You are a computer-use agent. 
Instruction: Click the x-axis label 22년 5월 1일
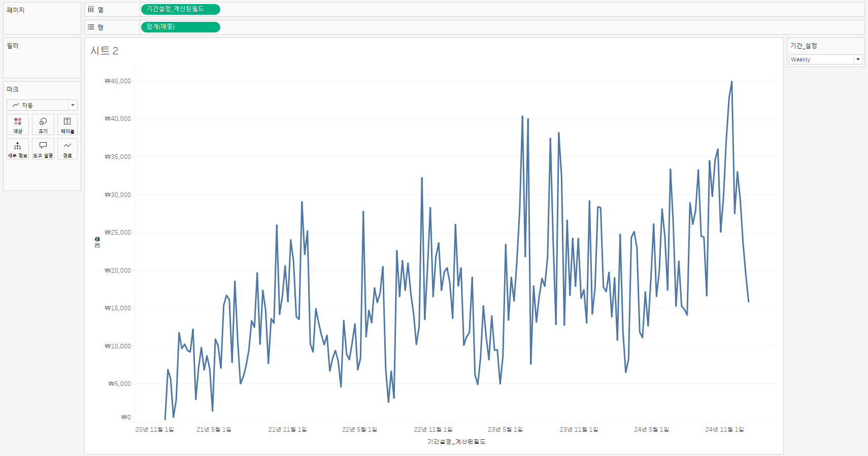point(359,430)
